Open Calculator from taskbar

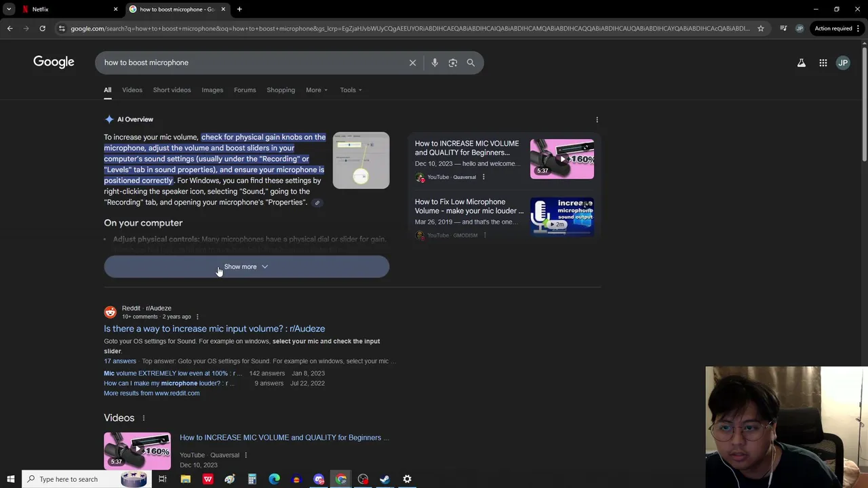click(252, 479)
